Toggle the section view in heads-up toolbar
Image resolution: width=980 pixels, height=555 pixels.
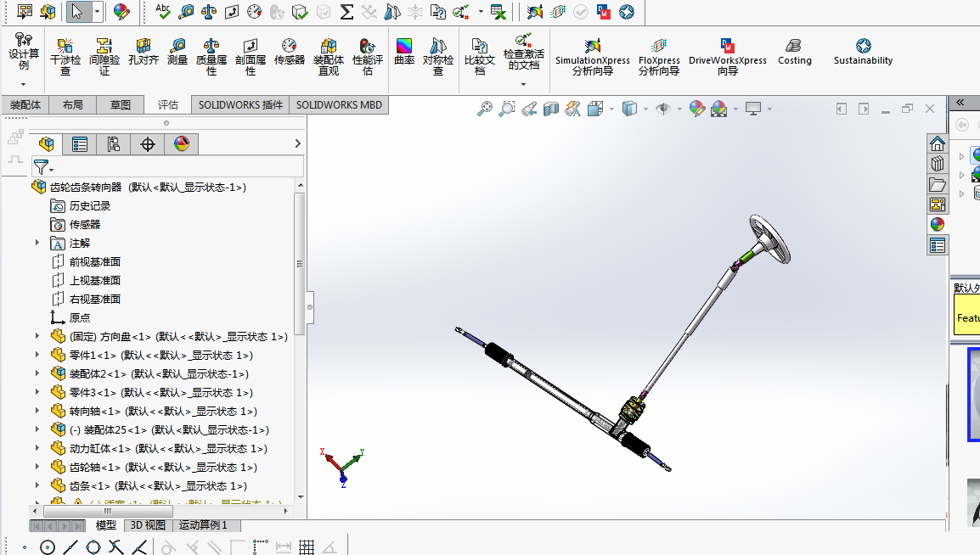point(550,109)
